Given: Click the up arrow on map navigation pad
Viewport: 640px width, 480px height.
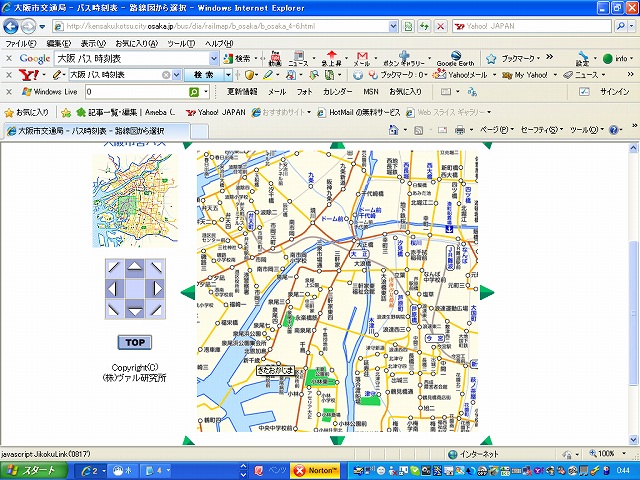Looking at the screenshot, I should [136, 268].
